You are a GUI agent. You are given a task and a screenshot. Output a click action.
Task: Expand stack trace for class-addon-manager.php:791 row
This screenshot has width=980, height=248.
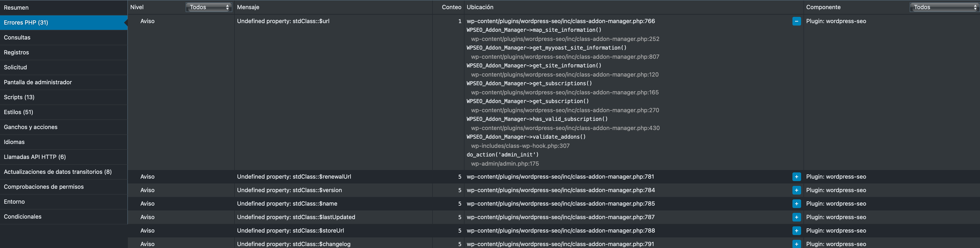pyautogui.click(x=796, y=244)
